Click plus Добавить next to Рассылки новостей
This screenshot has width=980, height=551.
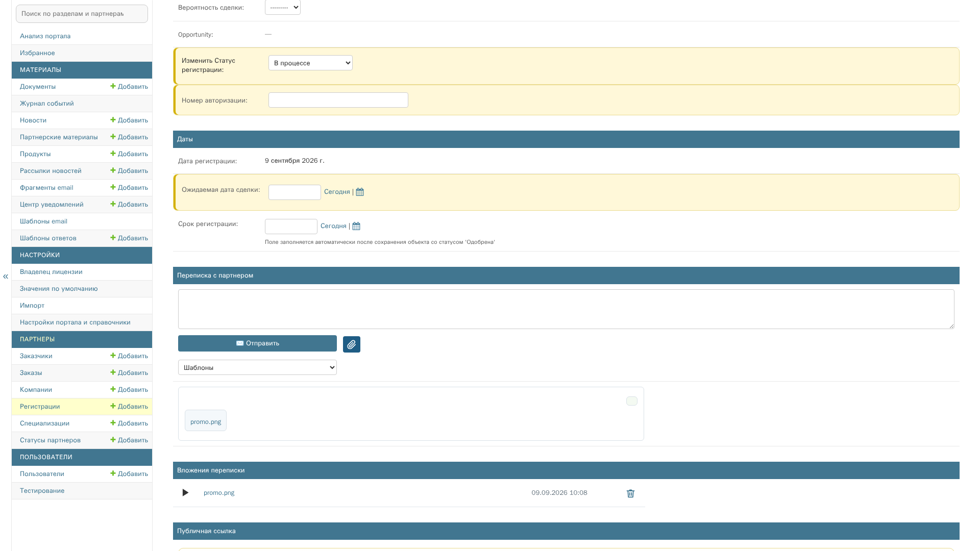[129, 171]
